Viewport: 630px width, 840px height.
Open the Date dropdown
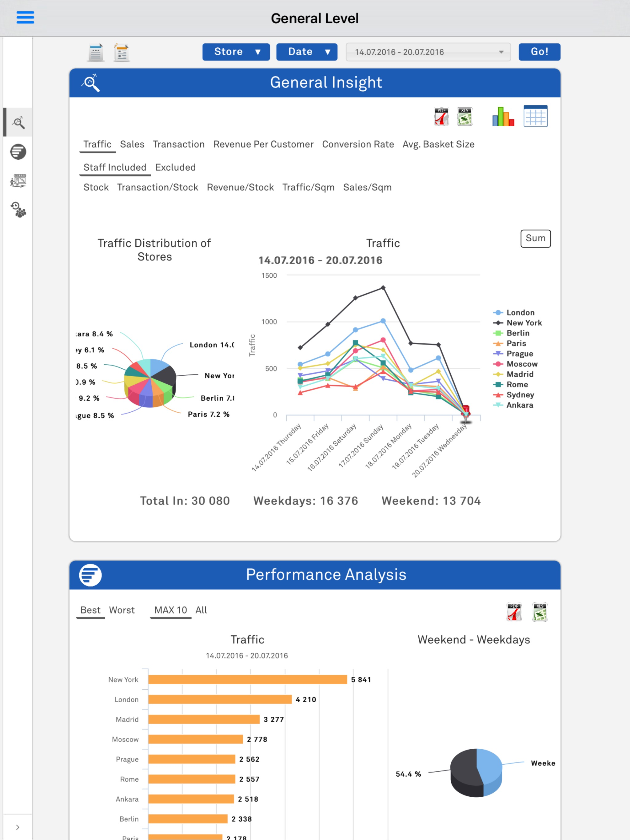coord(307,52)
